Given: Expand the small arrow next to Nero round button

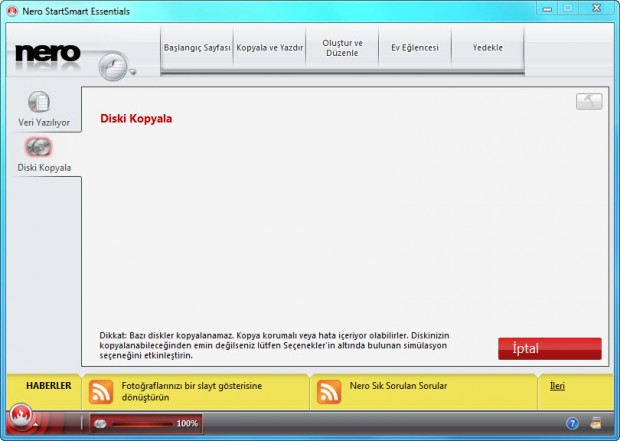Looking at the screenshot, I should click(132, 72).
